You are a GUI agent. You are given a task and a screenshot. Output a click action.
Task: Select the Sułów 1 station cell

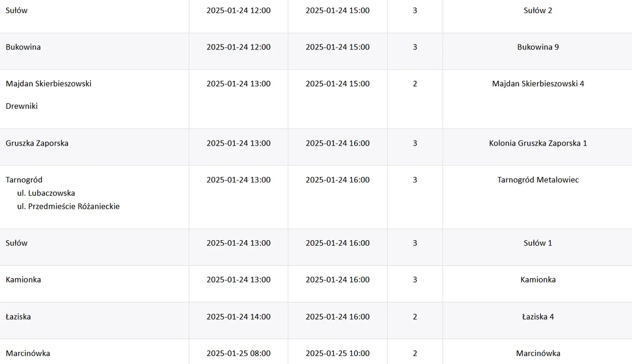(537, 243)
